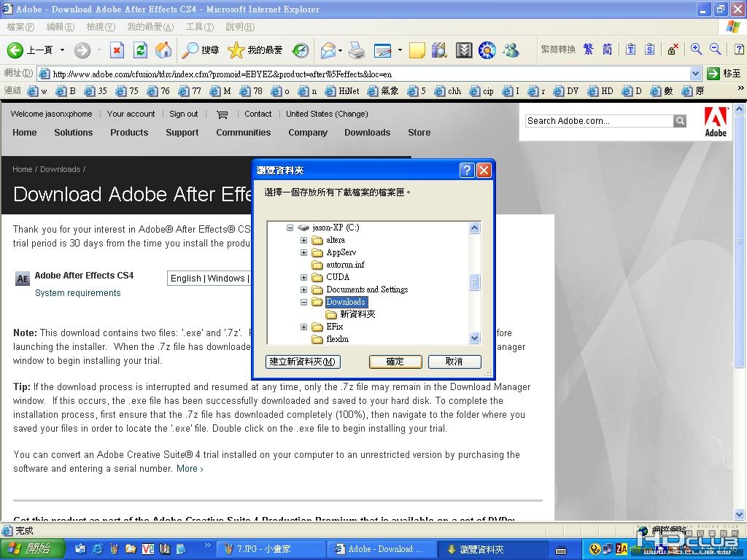The height and width of the screenshot is (560, 747).
Task: Open the address bar dropdown arrow
Action: [x=695, y=74]
